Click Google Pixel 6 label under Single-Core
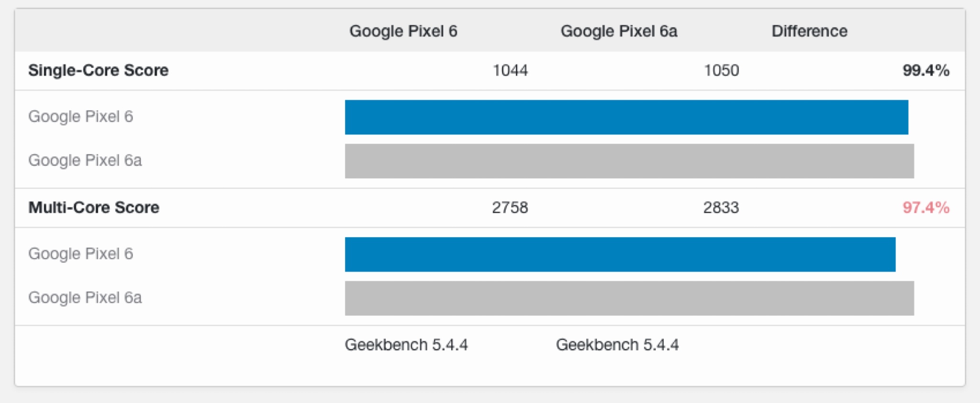This screenshot has width=980, height=403. coord(80,117)
